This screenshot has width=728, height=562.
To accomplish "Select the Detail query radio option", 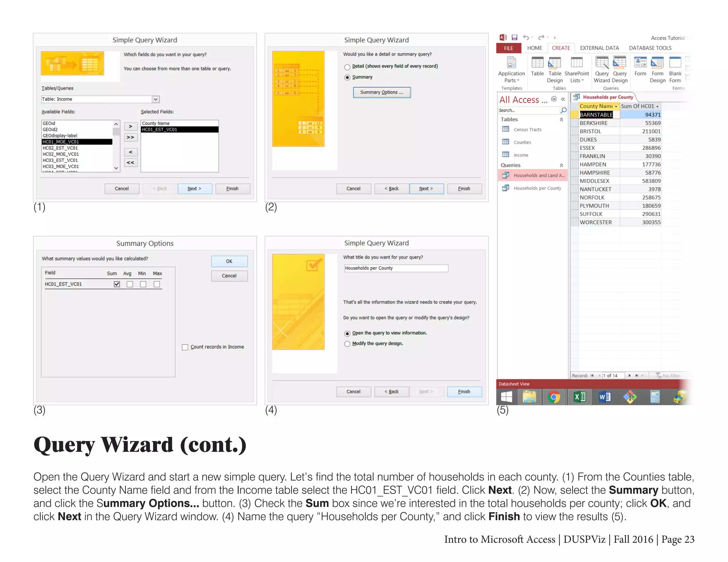I will [x=347, y=67].
